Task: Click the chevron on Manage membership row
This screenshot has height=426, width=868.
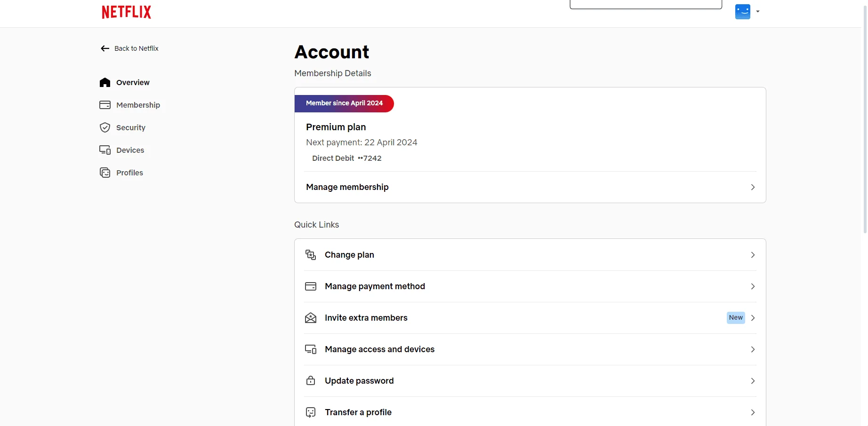Action: [x=753, y=187]
